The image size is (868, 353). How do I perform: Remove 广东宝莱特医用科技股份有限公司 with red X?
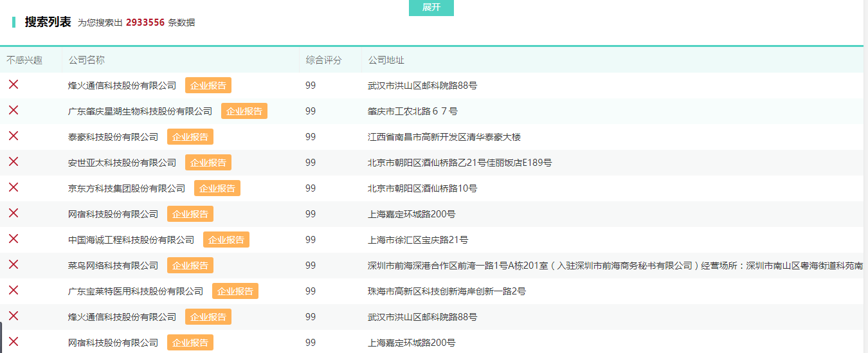[14, 290]
